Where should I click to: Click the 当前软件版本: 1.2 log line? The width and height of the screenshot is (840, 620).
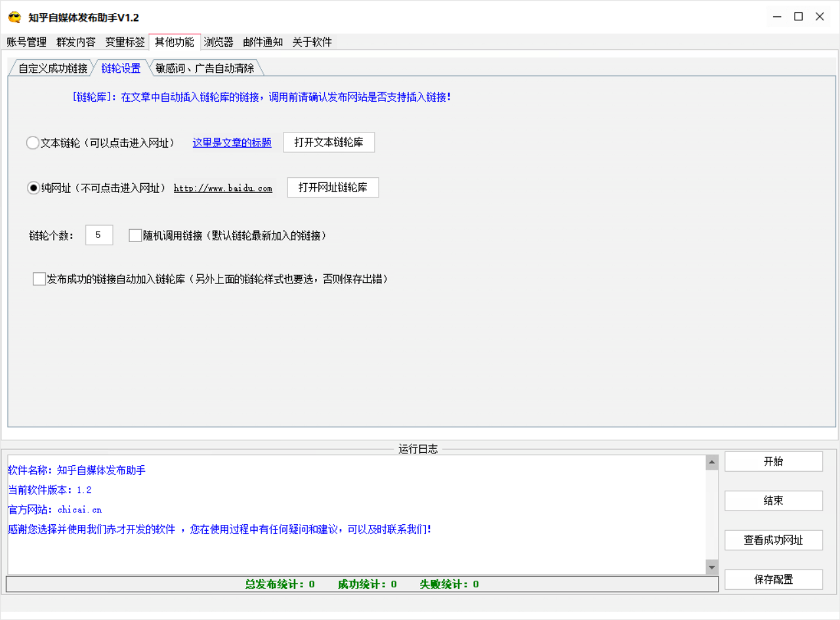(50, 490)
